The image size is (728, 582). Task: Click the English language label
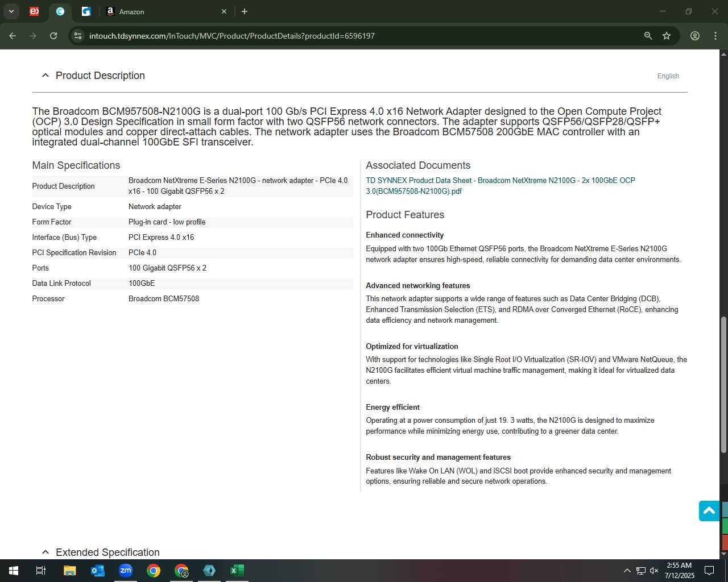tap(668, 76)
